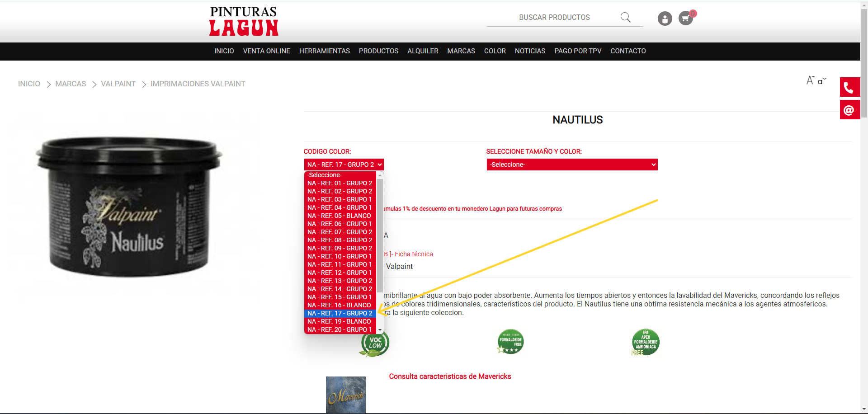Click the Ficha técnica link
Screen dimensions: 868x414
pyautogui.click(x=413, y=254)
